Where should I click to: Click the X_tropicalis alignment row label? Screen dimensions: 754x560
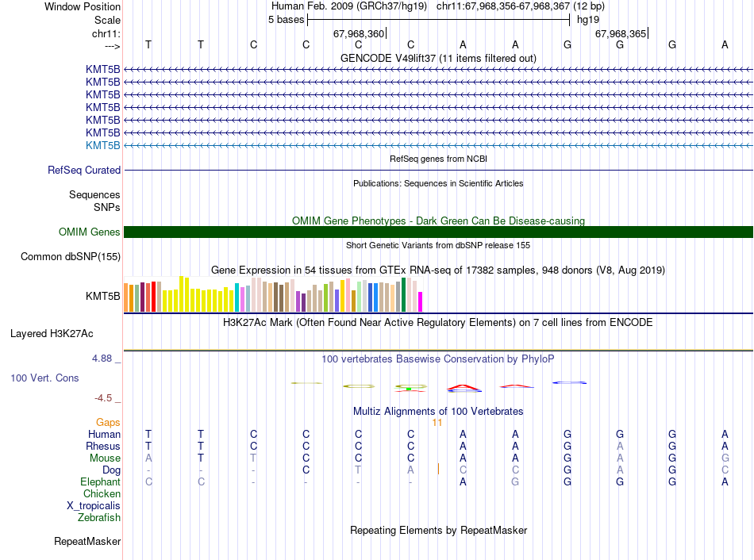[94, 506]
